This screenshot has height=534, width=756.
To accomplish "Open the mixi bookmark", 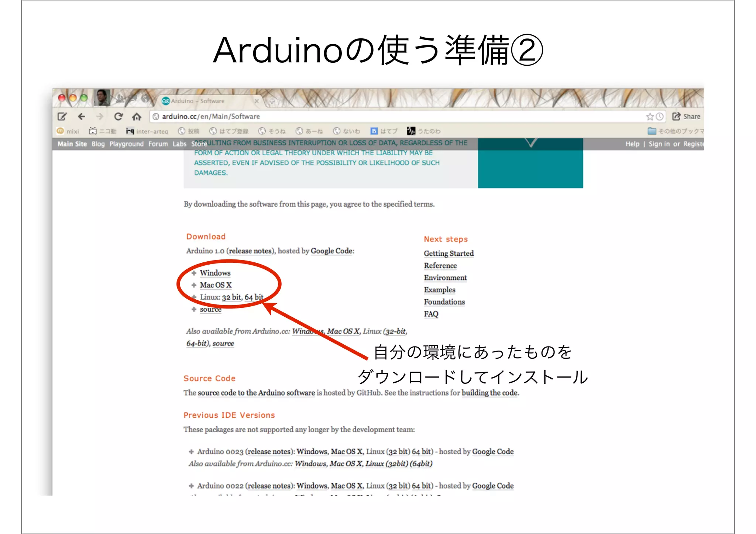I will click(68, 131).
